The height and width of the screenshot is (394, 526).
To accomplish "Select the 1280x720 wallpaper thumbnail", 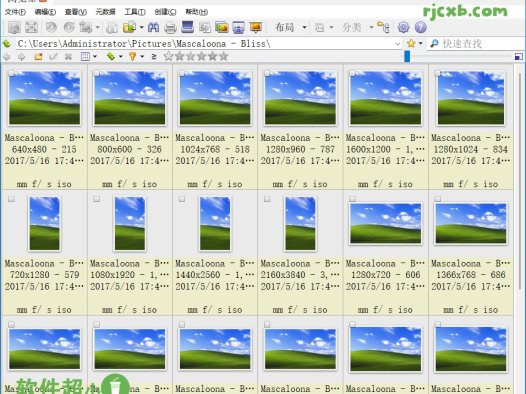I will point(385,223).
